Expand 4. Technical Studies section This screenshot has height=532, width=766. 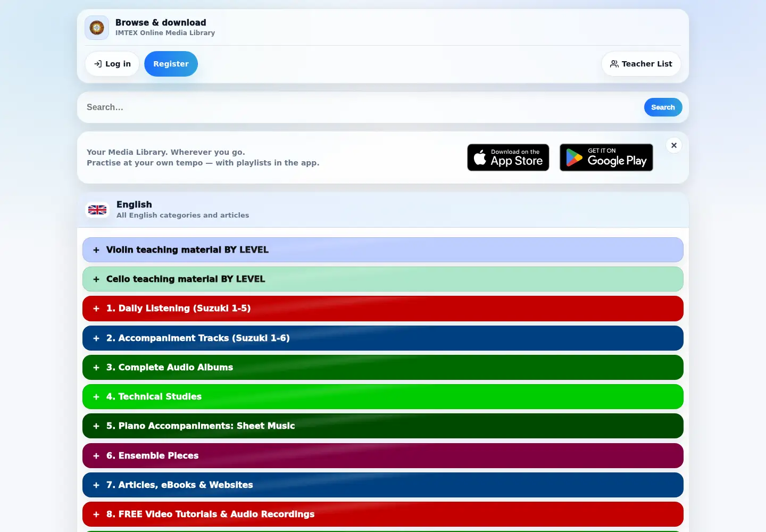[383, 397]
